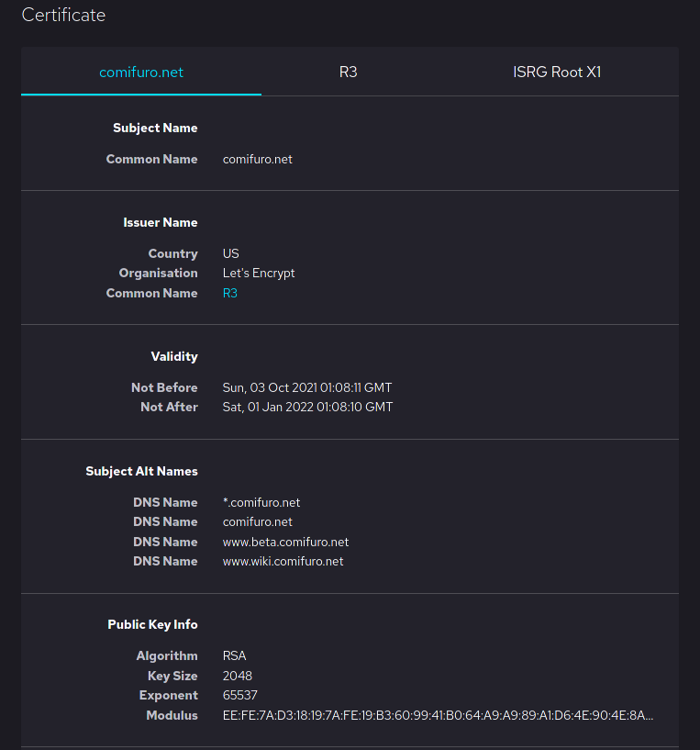Select the Not After validity date
This screenshot has height=750, width=700.
(307, 407)
